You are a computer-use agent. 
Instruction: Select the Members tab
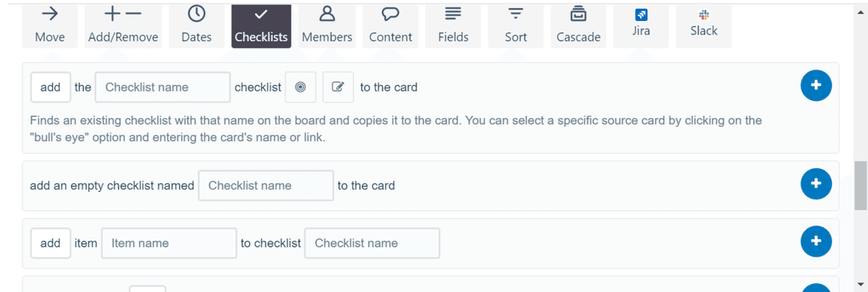[x=327, y=25]
